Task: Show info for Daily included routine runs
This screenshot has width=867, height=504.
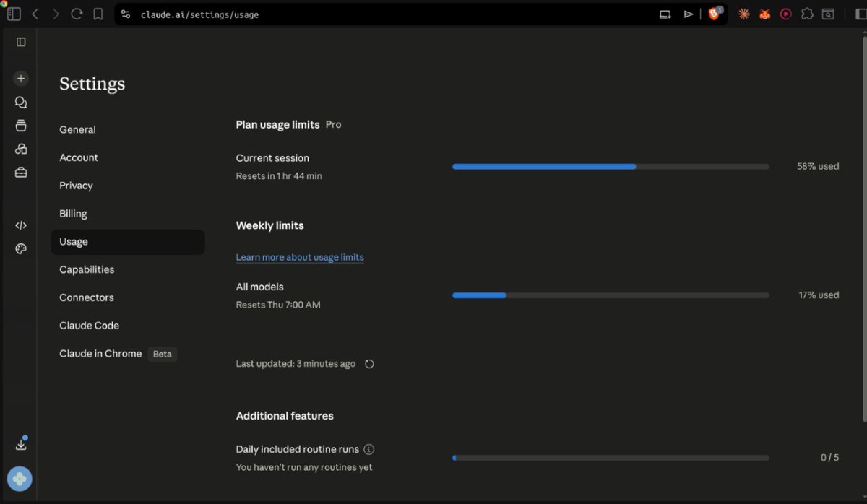Action: point(368,449)
